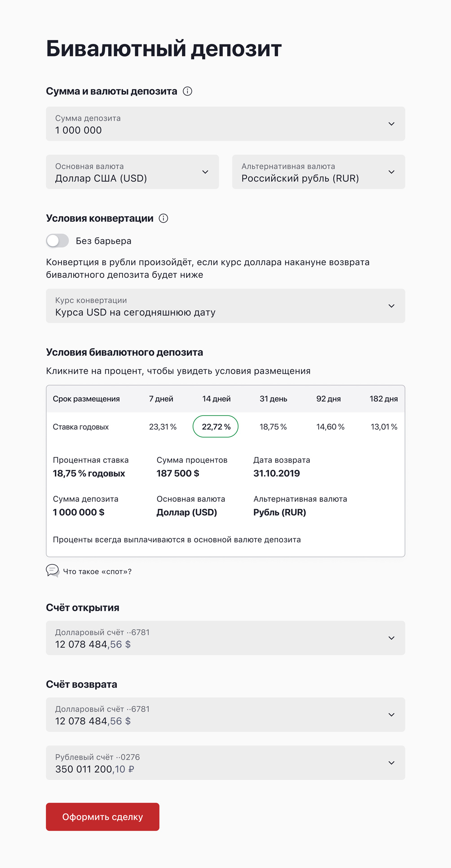Open the ruble account ··0276 dropdown
The width and height of the screenshot is (451, 868).
tap(391, 763)
